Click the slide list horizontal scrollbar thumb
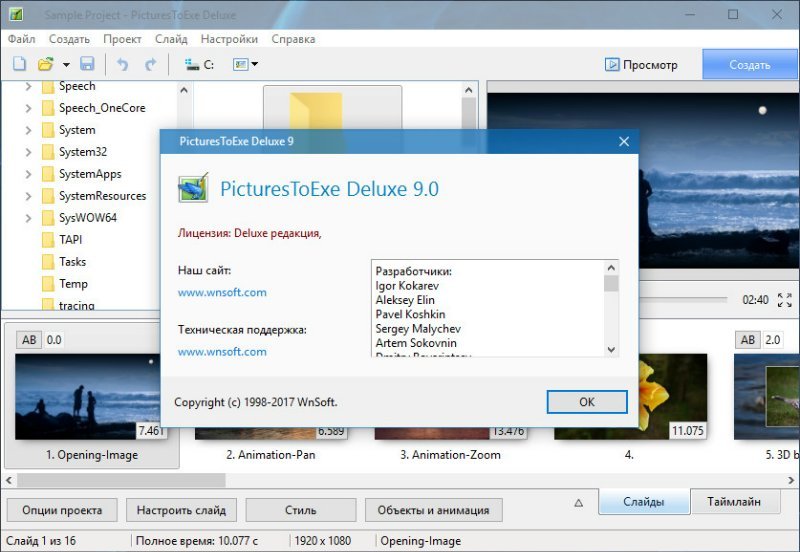 (121, 480)
